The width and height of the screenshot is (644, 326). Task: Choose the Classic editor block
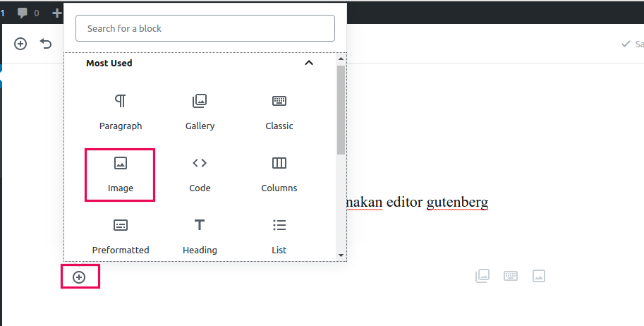click(x=279, y=111)
